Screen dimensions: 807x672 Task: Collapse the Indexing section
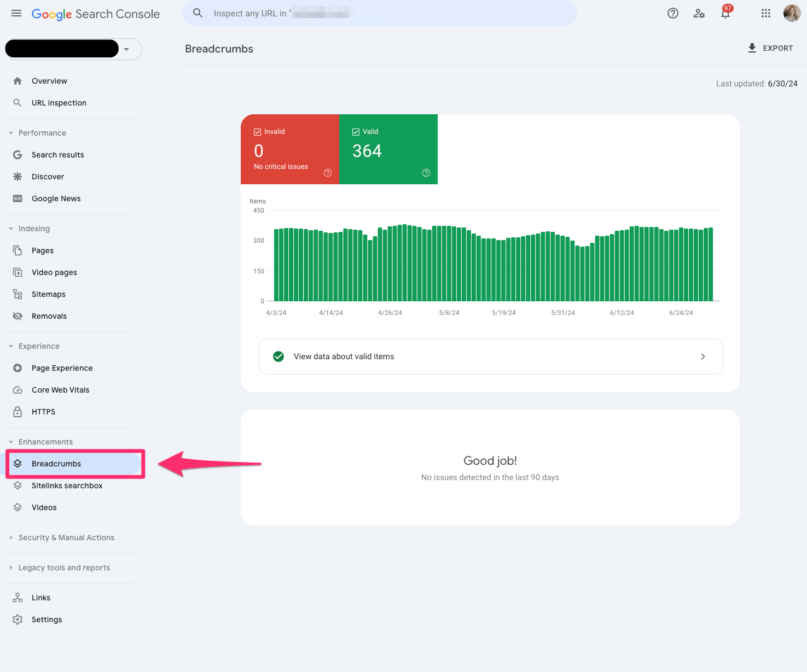11,229
